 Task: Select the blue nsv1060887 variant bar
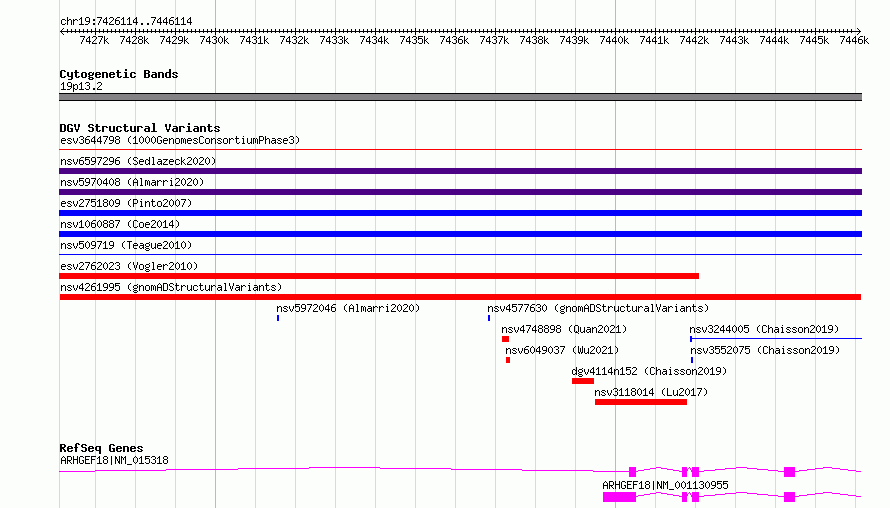[460, 234]
